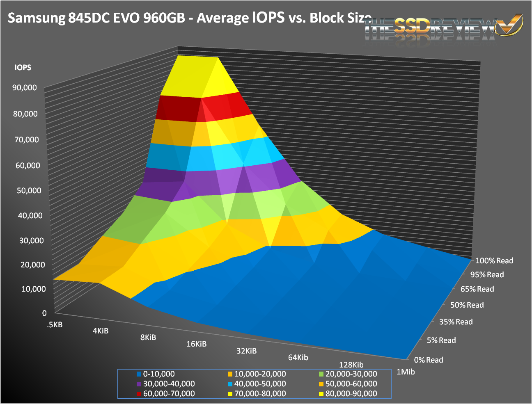Select the 20,000-30,000 green legend swatch
This screenshot has width=532, height=404.
(x=321, y=374)
